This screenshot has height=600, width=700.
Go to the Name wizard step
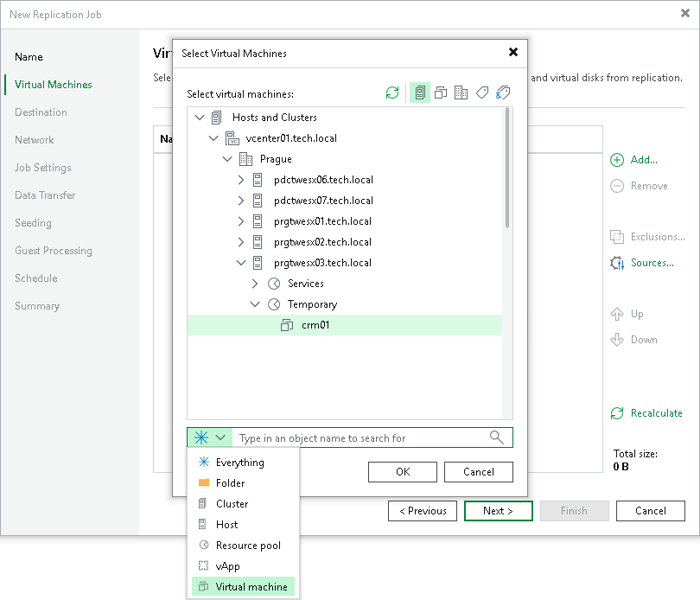tap(29, 57)
